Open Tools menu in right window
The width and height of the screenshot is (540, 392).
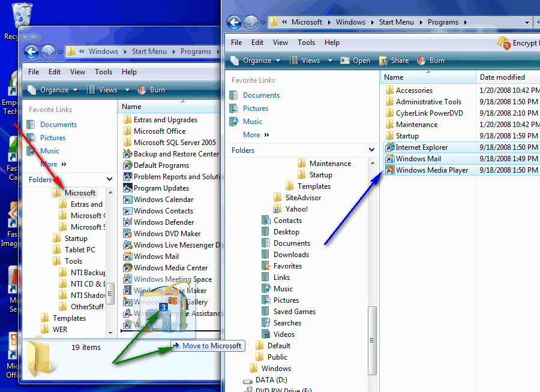click(306, 43)
